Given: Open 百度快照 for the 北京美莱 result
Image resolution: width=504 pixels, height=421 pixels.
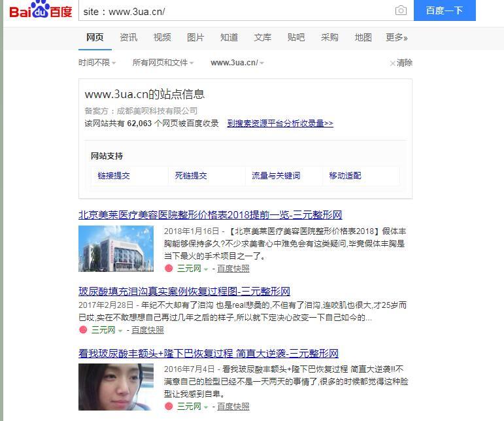Looking at the screenshot, I should point(233,268).
